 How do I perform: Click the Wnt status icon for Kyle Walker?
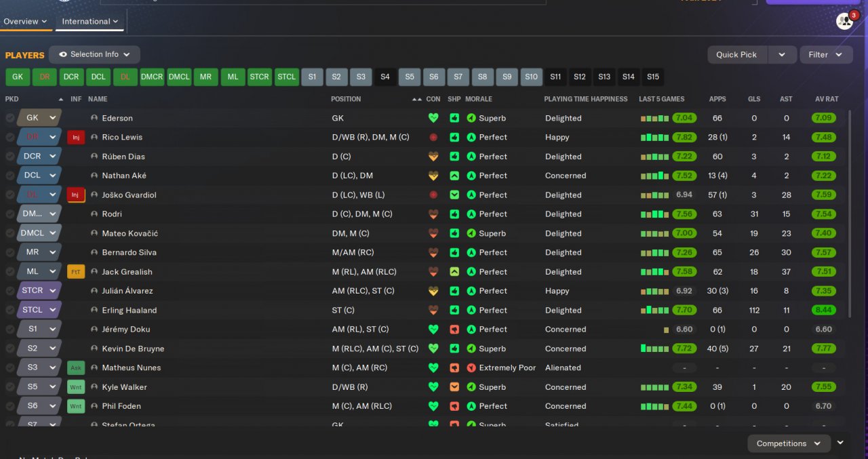tap(76, 387)
